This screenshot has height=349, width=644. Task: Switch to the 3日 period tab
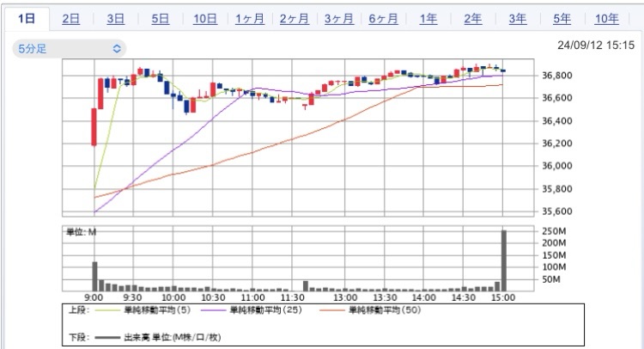point(116,19)
